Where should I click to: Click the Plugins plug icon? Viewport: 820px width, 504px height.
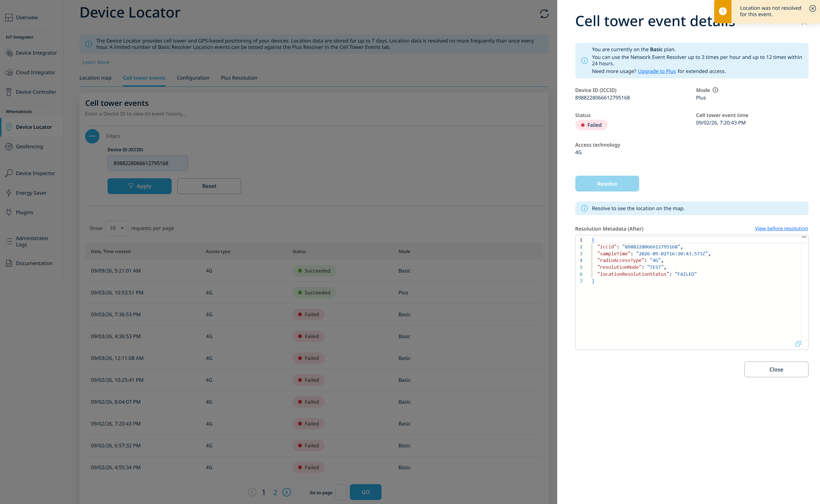[x=9, y=212]
